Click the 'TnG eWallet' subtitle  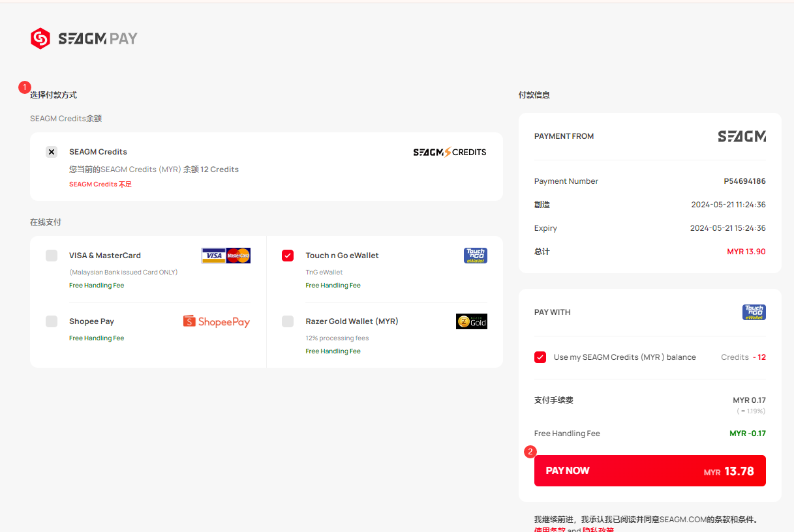tap(324, 273)
